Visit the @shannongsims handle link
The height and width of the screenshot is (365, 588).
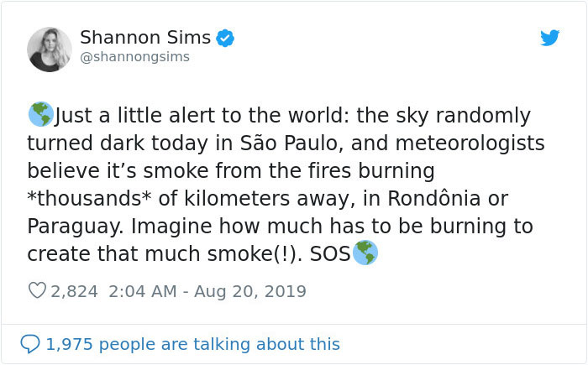[x=135, y=57]
